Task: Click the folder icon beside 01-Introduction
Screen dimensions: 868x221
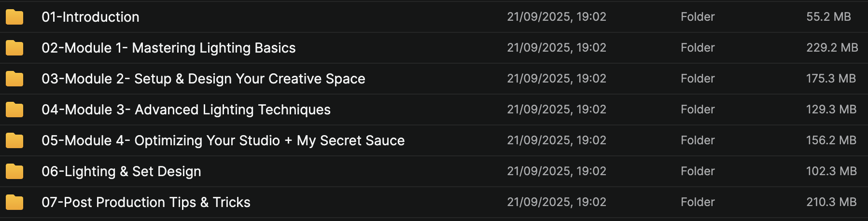Action: 14,17
